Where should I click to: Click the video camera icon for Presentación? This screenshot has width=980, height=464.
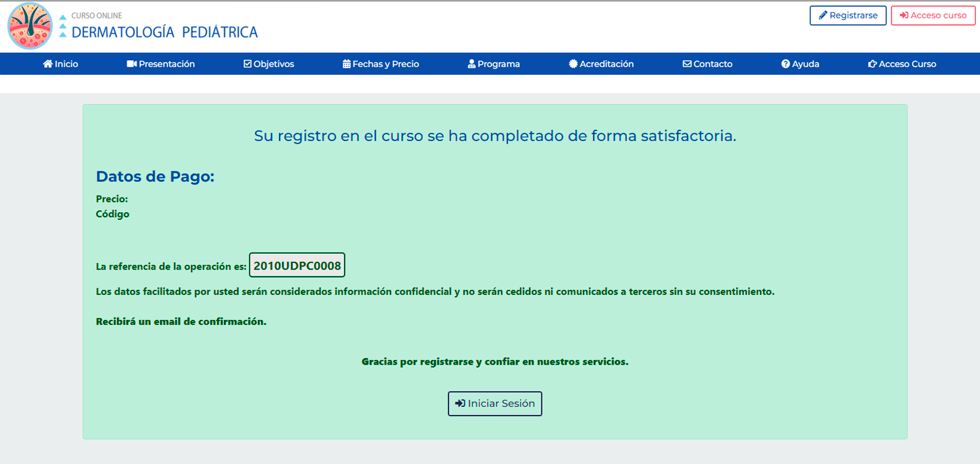coord(131,64)
